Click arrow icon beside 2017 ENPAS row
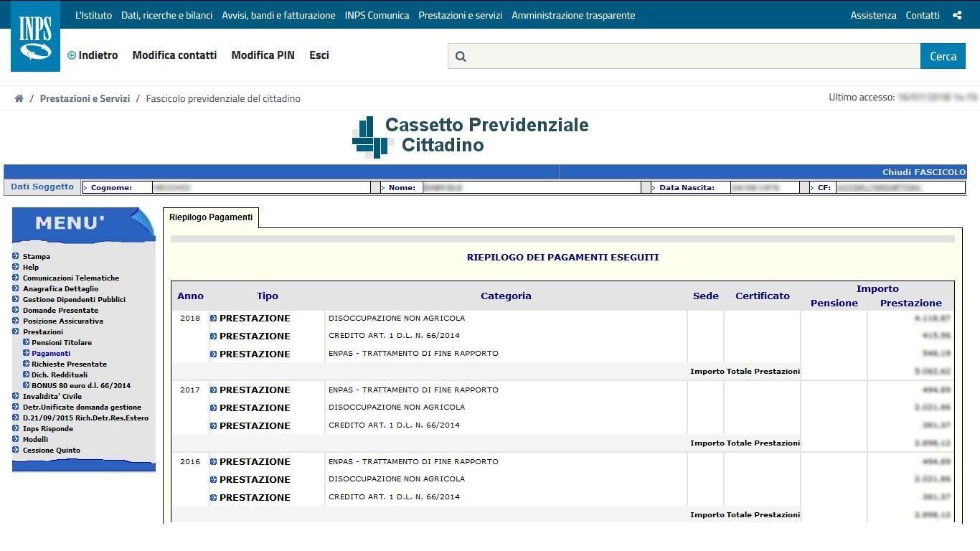 coord(213,390)
